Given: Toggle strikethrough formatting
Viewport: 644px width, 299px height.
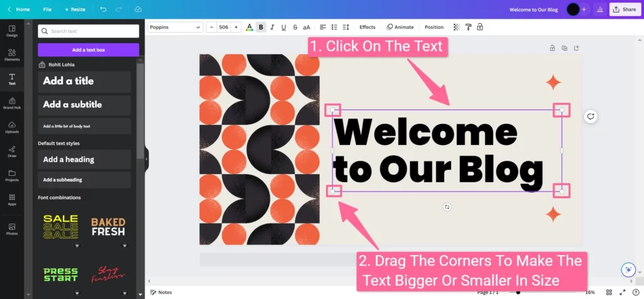Looking at the screenshot, I should 295,27.
